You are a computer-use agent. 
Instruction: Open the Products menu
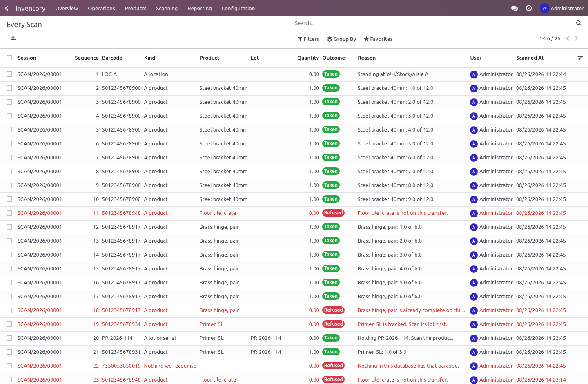(x=136, y=8)
